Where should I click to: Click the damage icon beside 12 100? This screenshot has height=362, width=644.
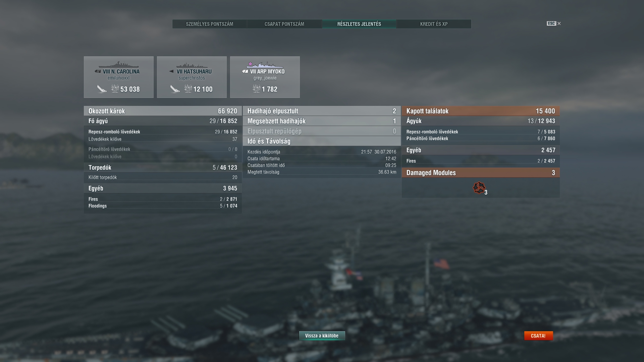coord(188,88)
